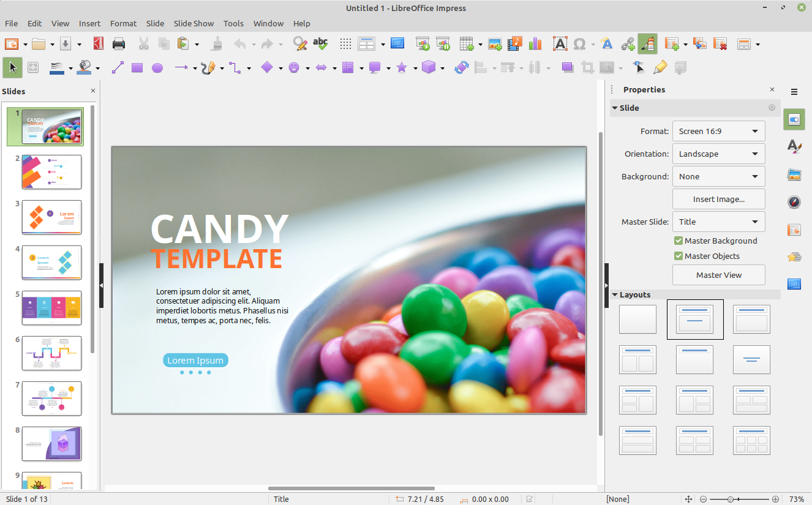Collapse the Layouts section
The height and width of the screenshot is (505, 812).
615,294
